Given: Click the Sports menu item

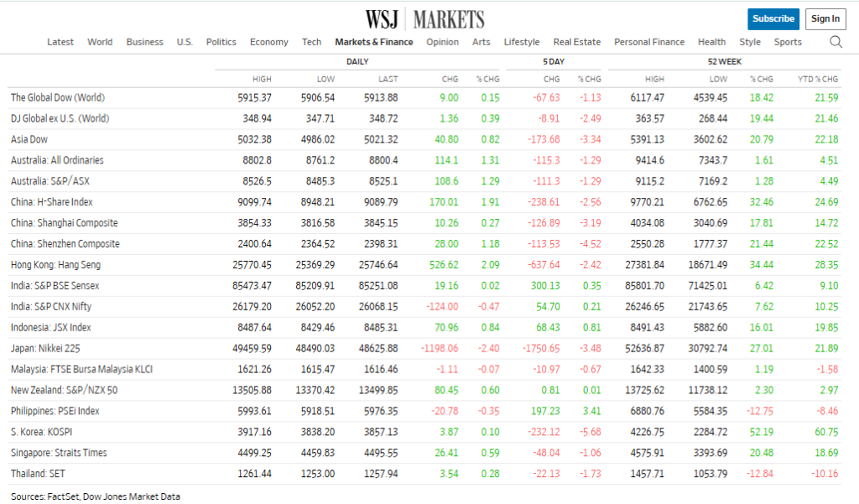Looking at the screenshot, I should (x=788, y=41).
